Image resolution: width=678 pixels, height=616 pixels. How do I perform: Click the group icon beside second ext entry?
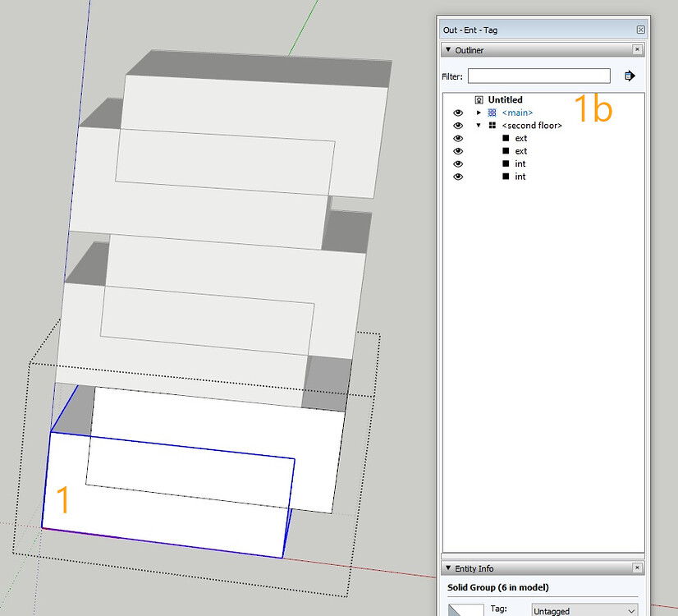505,151
